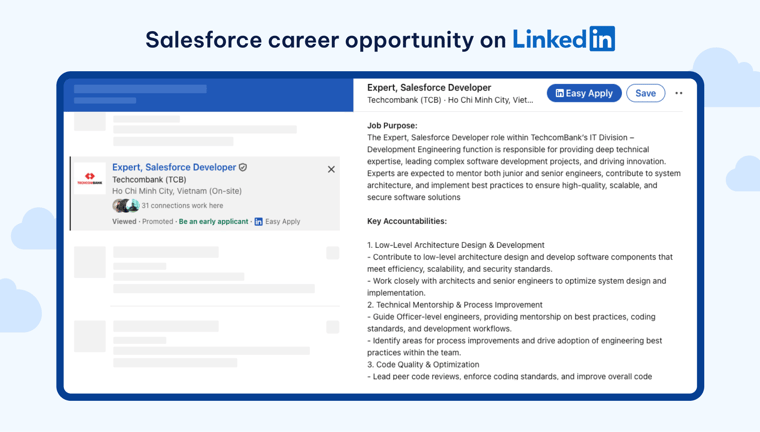Open the three-dot more options menu

click(679, 93)
